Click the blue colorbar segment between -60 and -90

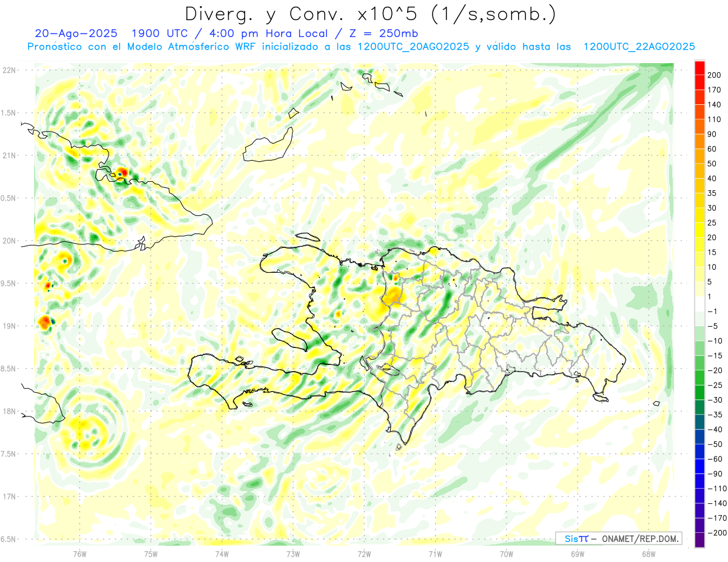click(700, 466)
